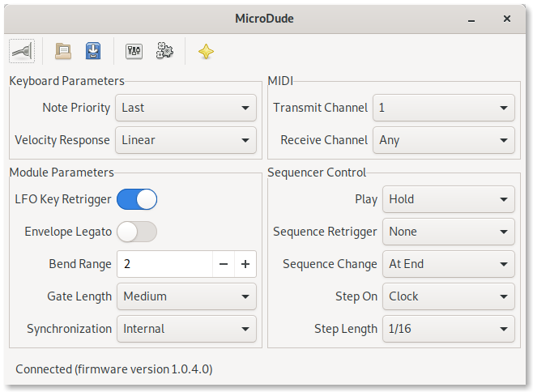Click the MicroDude title bar text
This screenshot has height=392, width=533.
pyautogui.click(x=264, y=19)
